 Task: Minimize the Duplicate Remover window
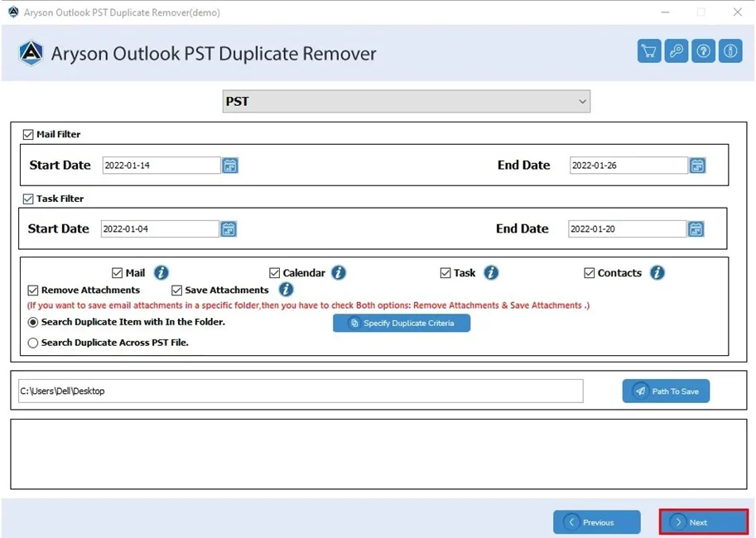[666, 12]
